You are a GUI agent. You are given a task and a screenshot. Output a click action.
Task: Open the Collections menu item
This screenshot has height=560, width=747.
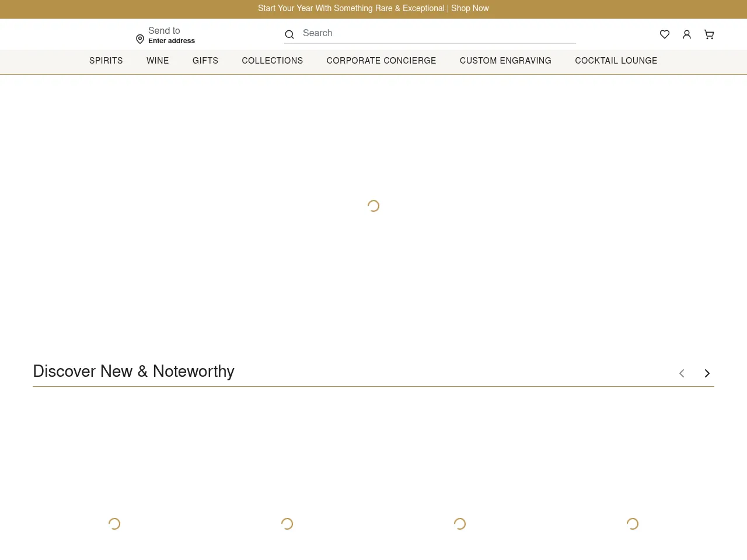point(272,61)
